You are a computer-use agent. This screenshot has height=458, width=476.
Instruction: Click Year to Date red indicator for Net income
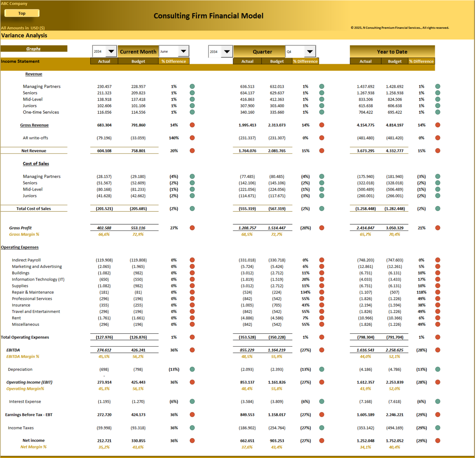[x=438, y=441]
